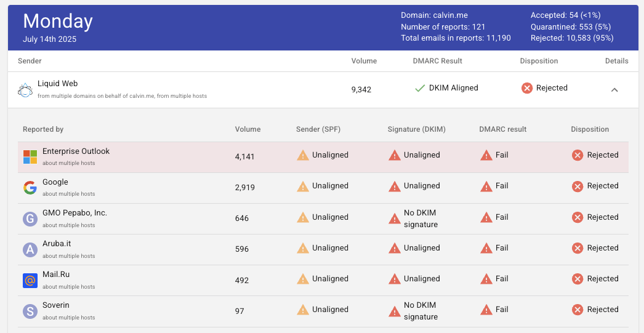Click the Reported by column header
The width and height of the screenshot is (644, 333).
(43, 129)
